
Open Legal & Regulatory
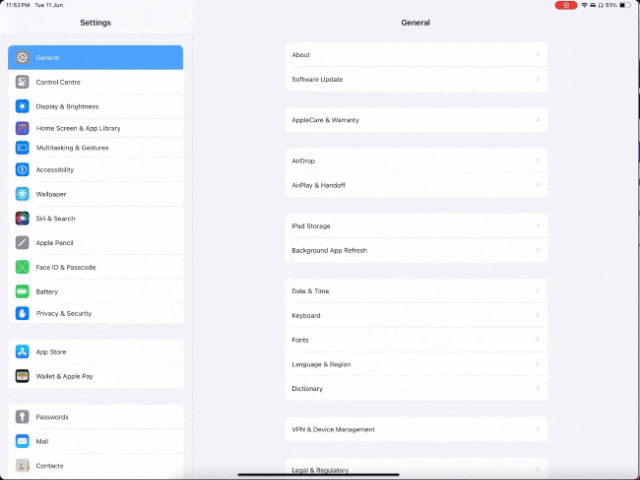click(x=416, y=469)
